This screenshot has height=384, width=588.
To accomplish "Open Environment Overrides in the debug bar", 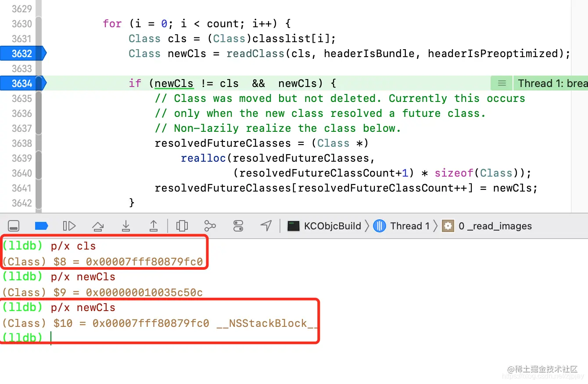I will 238,226.
